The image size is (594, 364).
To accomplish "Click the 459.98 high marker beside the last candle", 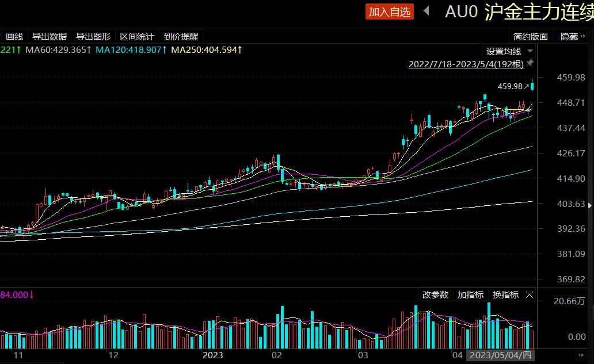I will [x=513, y=87].
